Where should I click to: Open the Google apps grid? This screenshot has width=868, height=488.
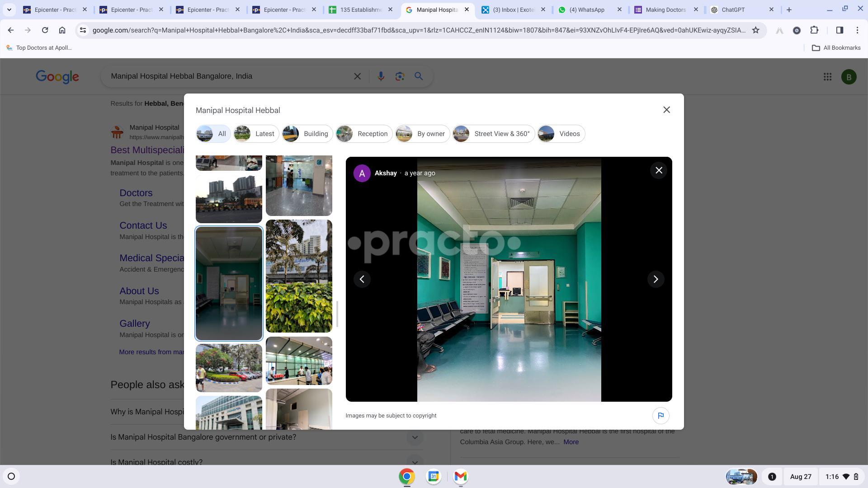[827, 77]
